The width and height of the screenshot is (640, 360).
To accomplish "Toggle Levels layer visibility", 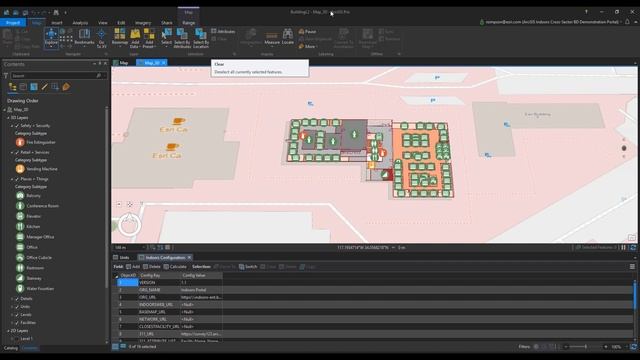I will 17,315.
